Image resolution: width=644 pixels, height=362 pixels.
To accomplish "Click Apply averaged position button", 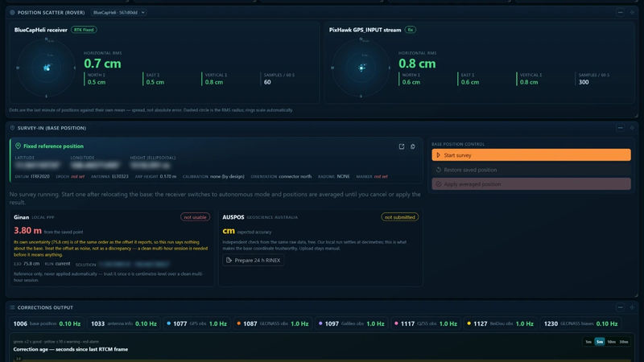I will (531, 184).
